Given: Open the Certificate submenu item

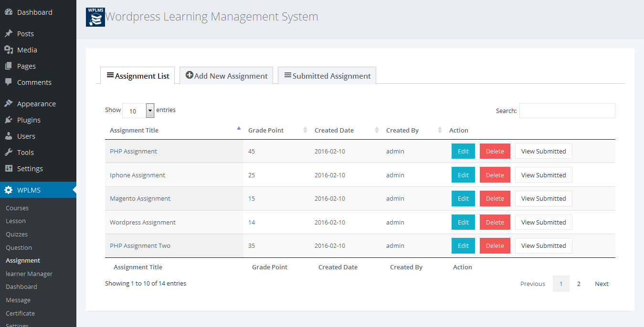Looking at the screenshot, I should 20,314.
